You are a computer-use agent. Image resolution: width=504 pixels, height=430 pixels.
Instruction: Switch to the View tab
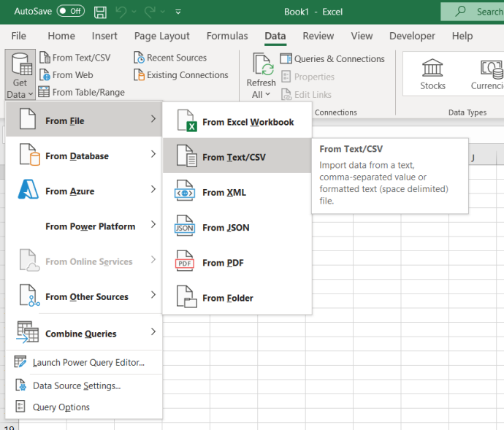coord(362,36)
